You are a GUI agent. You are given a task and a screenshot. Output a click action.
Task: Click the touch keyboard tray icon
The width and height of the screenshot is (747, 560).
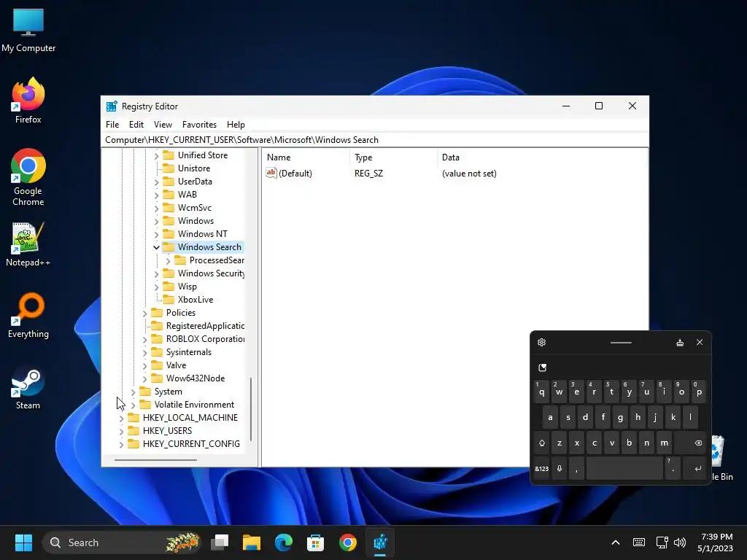tap(639, 542)
